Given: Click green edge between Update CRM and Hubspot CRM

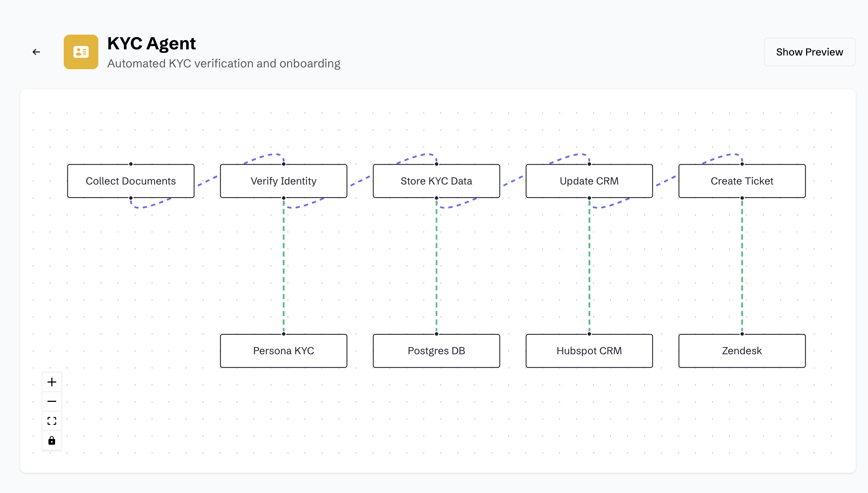Looking at the screenshot, I should [589, 266].
